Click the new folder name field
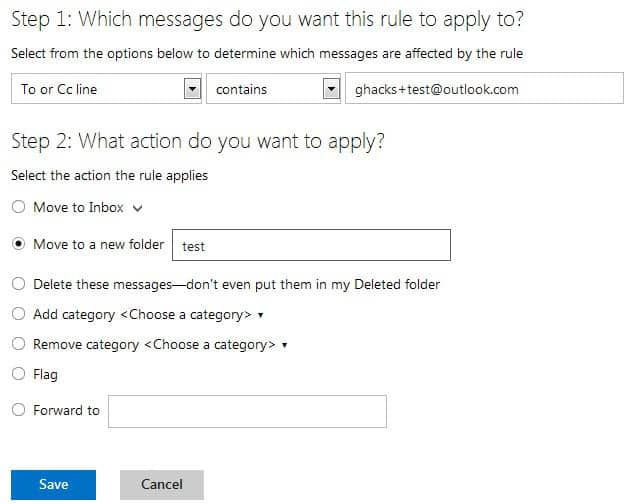 click(x=311, y=245)
